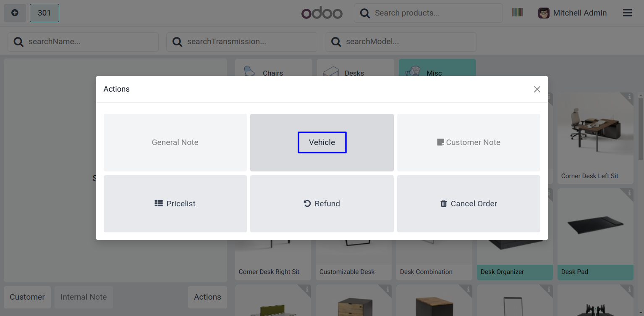Click info icon on Corner Desk Left Sit
The width and height of the screenshot is (644, 316).
pyautogui.click(x=630, y=97)
